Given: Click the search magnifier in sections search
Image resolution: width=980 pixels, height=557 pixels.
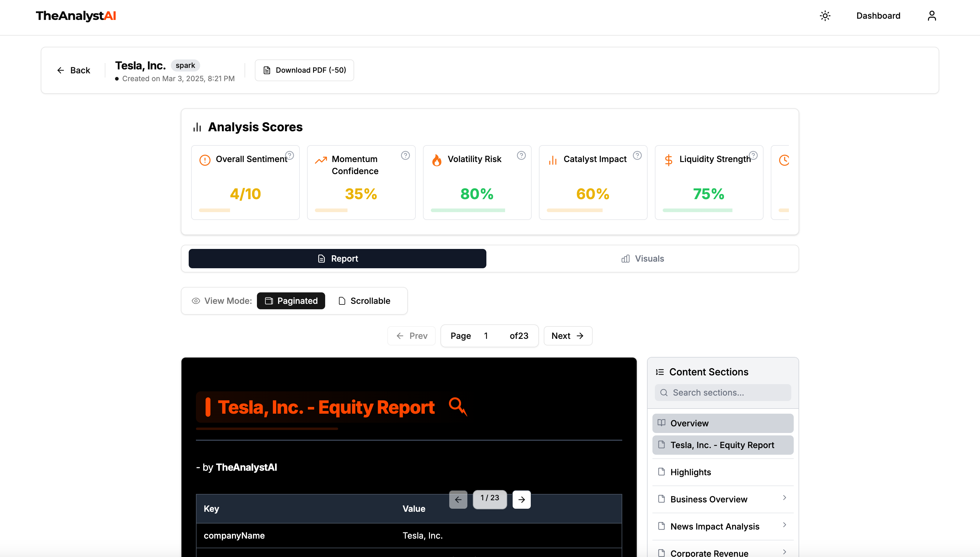Looking at the screenshot, I should point(664,393).
